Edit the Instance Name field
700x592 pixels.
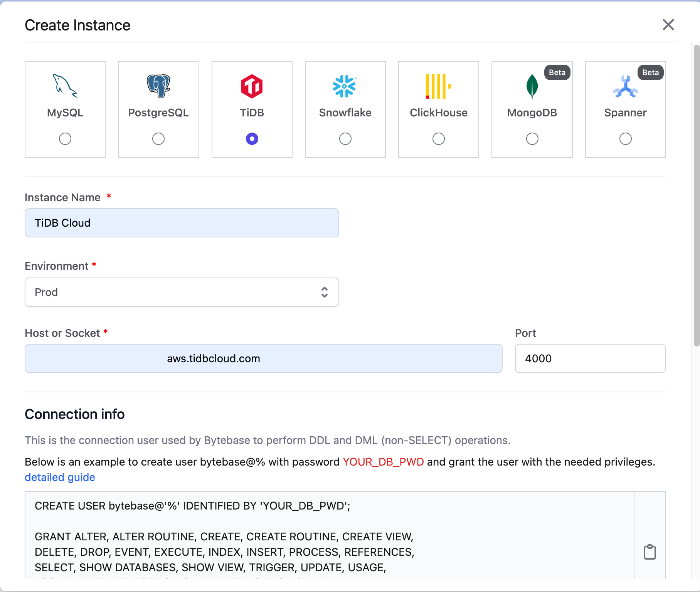coord(182,223)
